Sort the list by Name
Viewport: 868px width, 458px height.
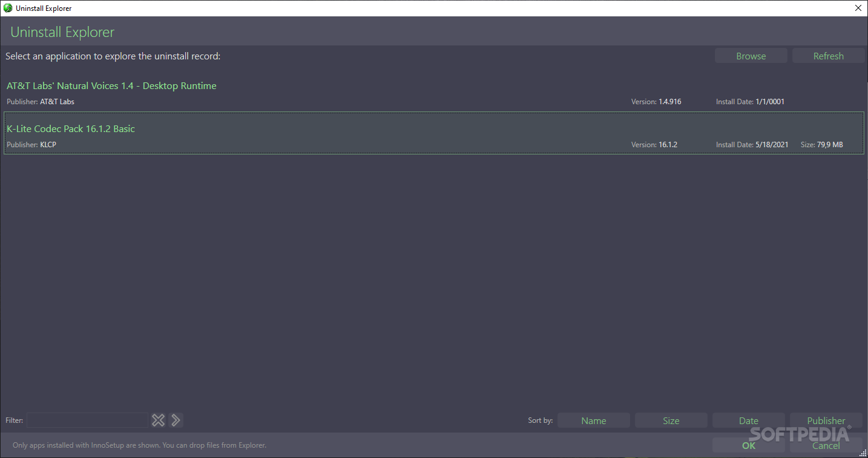pyautogui.click(x=594, y=420)
